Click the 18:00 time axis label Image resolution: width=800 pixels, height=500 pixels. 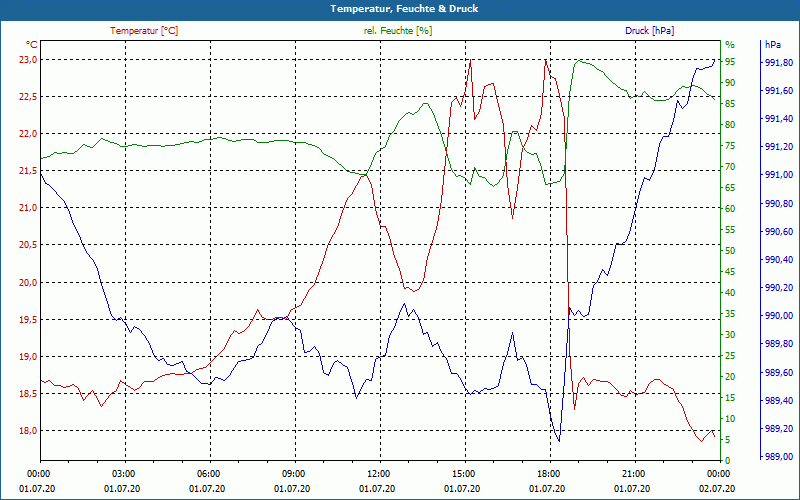click(548, 473)
